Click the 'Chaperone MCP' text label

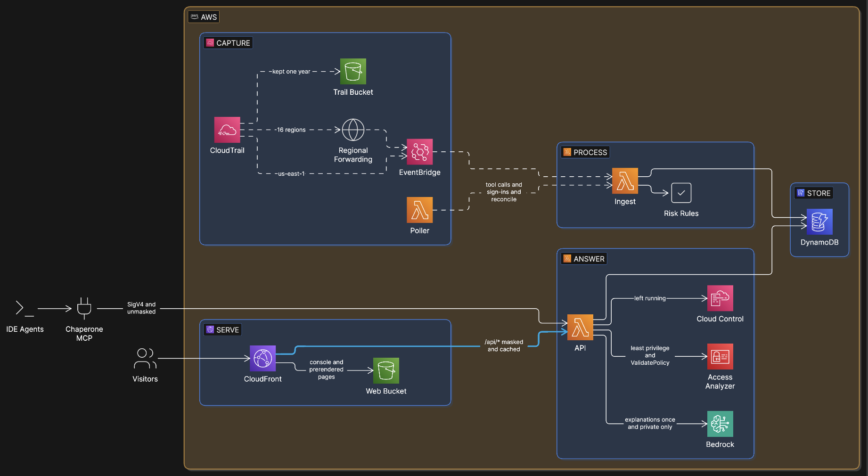(84, 333)
